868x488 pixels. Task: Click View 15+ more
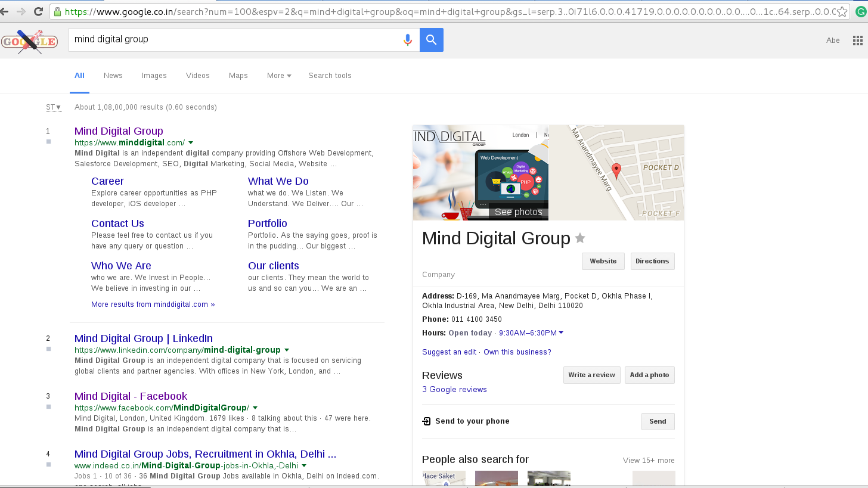[x=649, y=461]
